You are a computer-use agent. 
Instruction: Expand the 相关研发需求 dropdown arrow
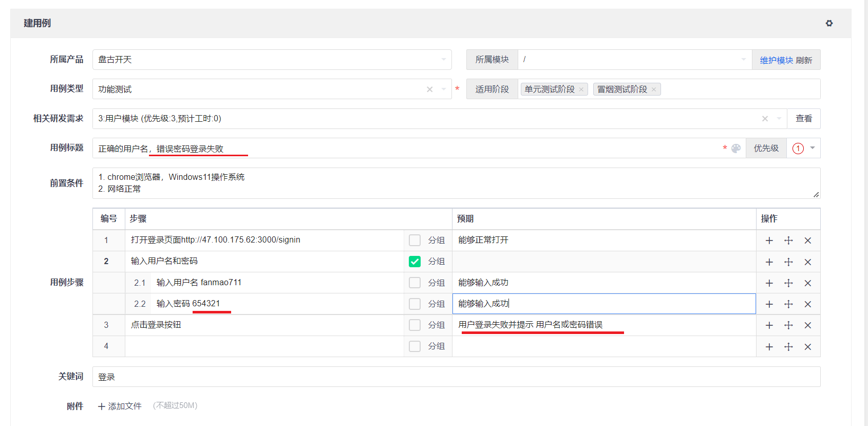click(x=779, y=119)
